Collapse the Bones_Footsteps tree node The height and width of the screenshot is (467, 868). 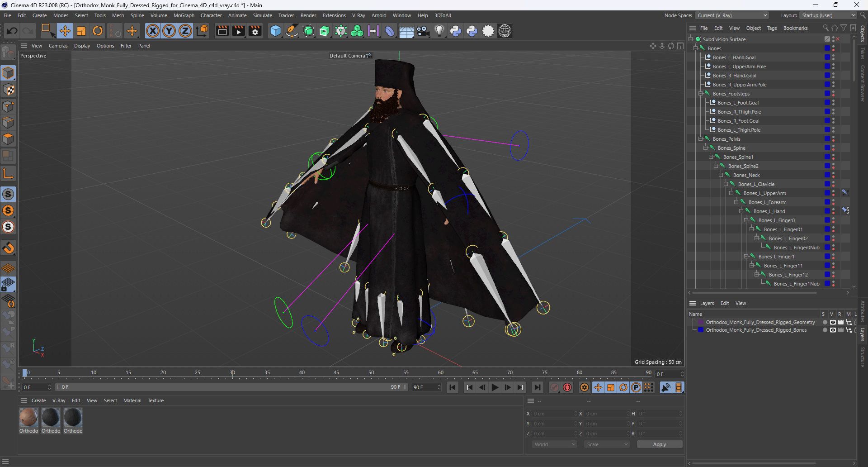coord(701,94)
